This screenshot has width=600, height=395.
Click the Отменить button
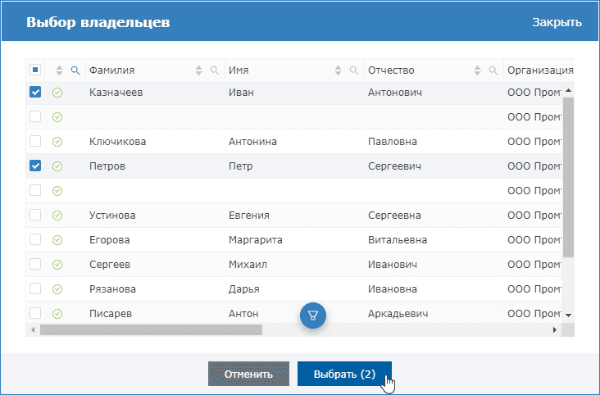point(248,374)
